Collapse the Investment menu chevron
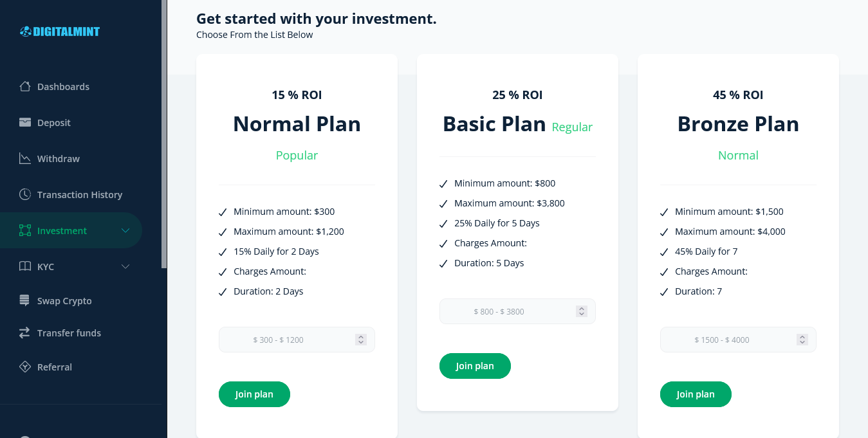Image resolution: width=868 pixels, height=438 pixels. pyautogui.click(x=125, y=230)
